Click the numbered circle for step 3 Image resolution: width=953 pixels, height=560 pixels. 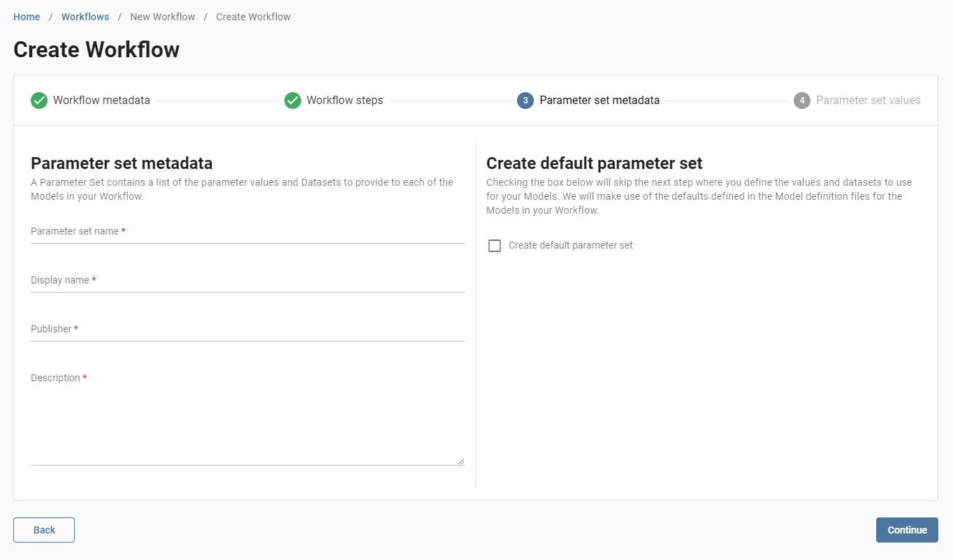coord(525,101)
